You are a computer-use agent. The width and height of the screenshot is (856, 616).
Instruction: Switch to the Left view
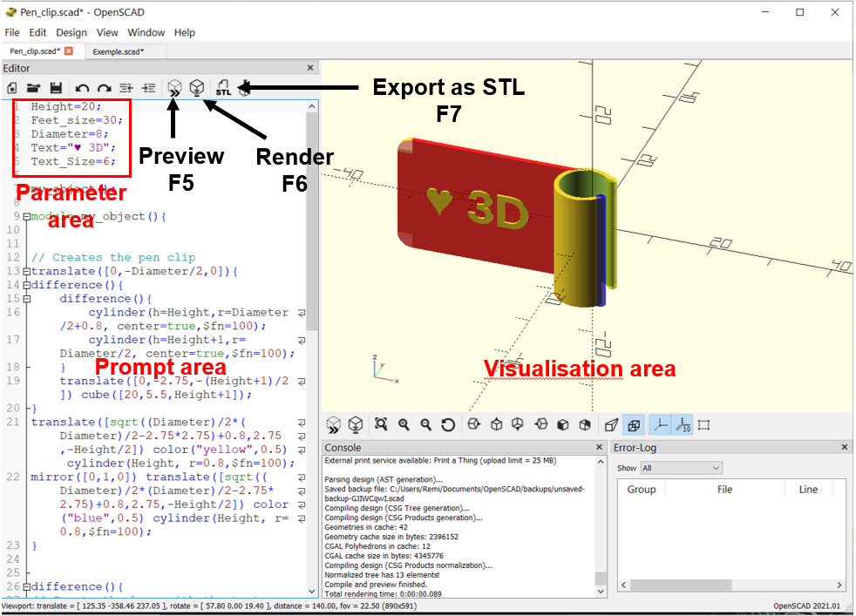[541, 424]
